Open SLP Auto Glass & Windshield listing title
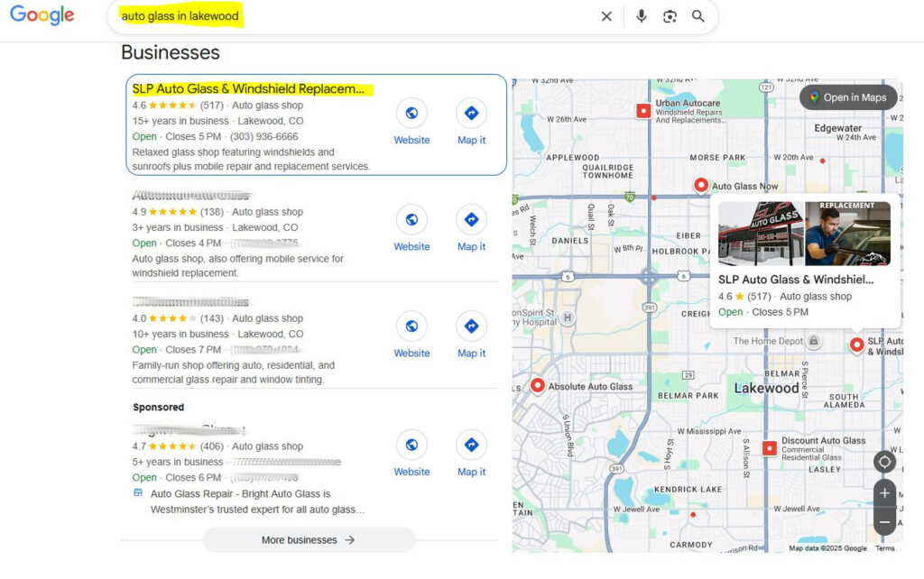Screen dimensions: 924x579 [x=248, y=88]
